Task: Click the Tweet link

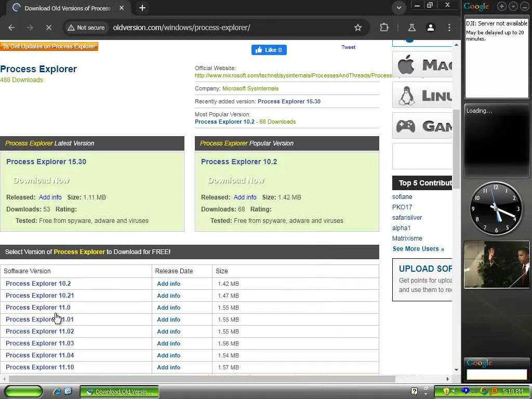Action: pyautogui.click(x=348, y=47)
